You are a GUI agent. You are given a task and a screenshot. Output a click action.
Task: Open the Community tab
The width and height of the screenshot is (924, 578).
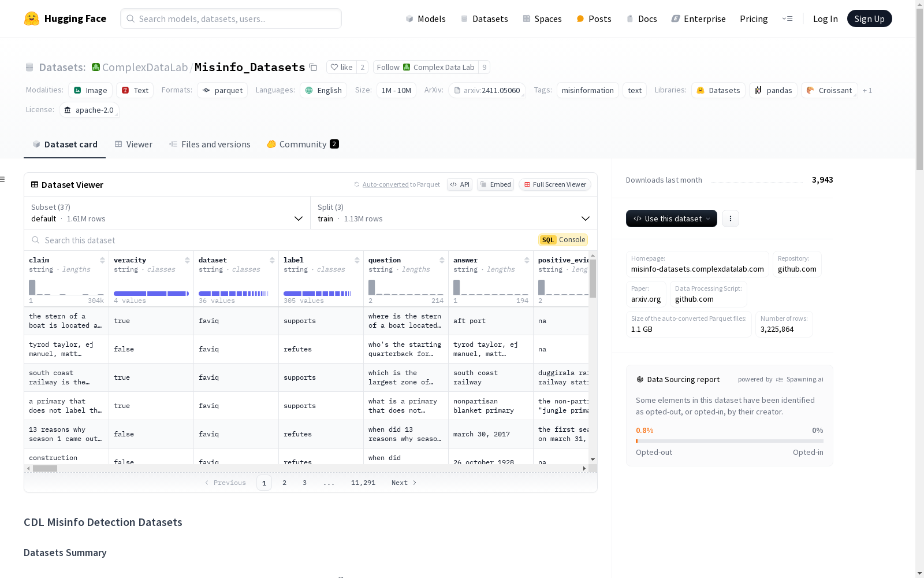[303, 144]
